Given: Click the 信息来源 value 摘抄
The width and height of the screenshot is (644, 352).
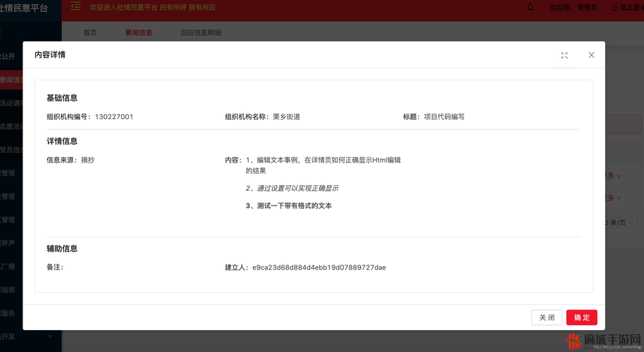Looking at the screenshot, I should (x=88, y=160).
